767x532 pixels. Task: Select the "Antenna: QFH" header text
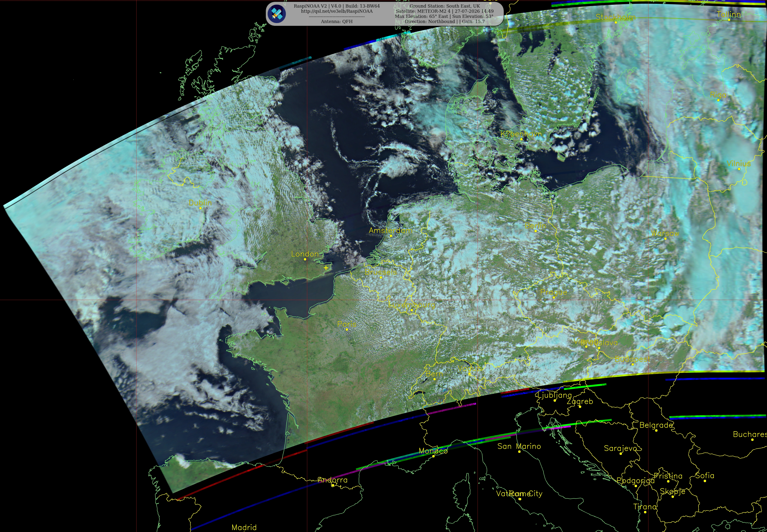click(337, 22)
